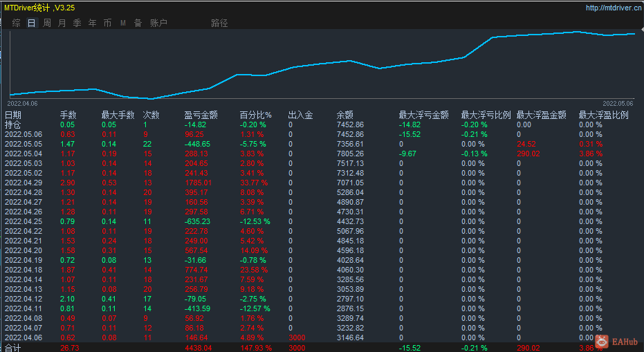Switch to the 账户 account tab

point(158,23)
